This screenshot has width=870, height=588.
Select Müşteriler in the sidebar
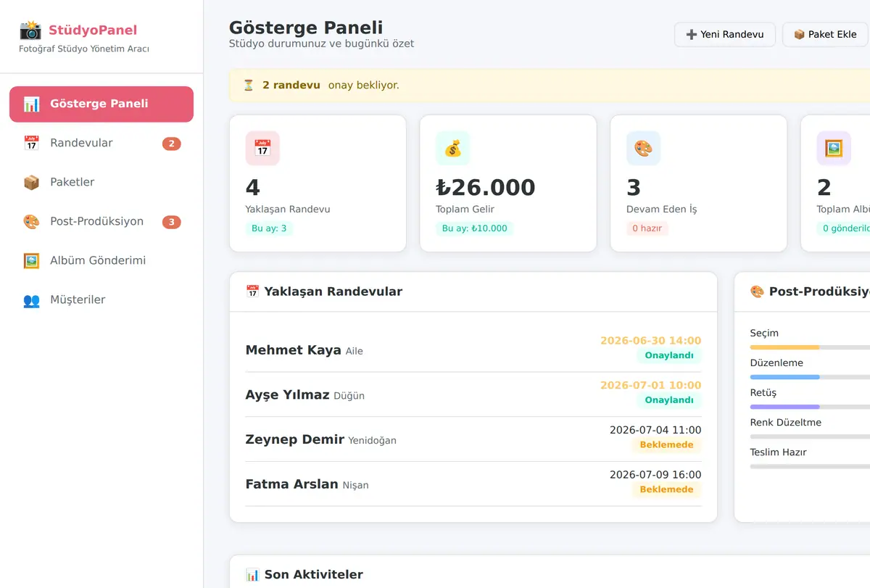click(x=101, y=299)
